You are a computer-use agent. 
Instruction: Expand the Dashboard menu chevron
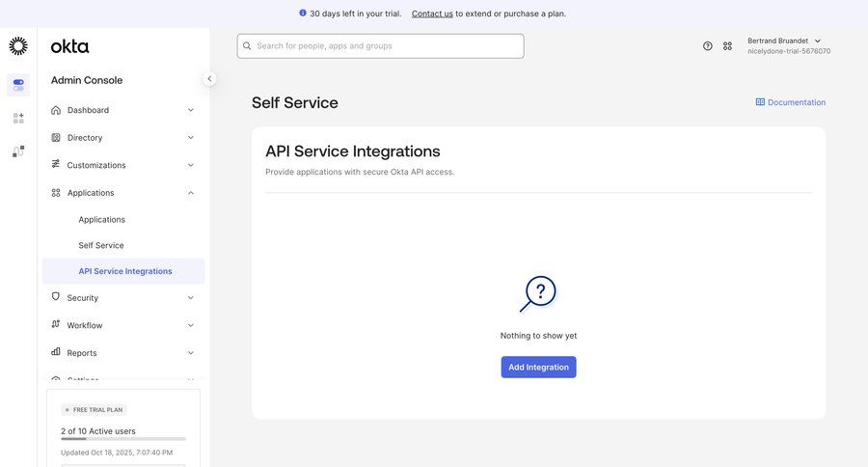[x=190, y=110]
